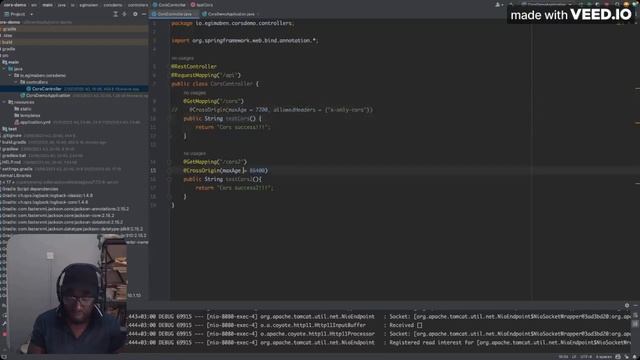640x360 pixels.
Task: Open the user account icon in the toolbar
Action: (498, 5)
